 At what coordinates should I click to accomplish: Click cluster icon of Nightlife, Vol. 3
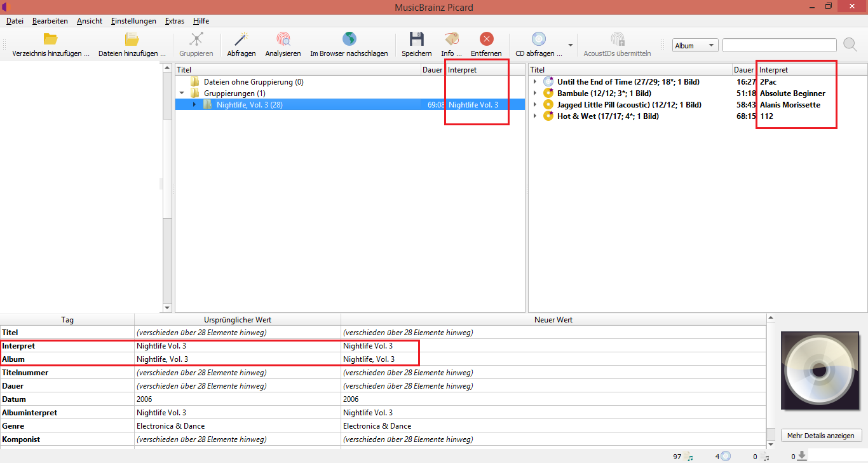pyautogui.click(x=208, y=105)
